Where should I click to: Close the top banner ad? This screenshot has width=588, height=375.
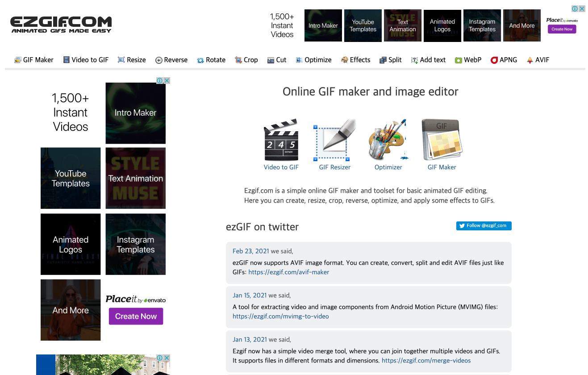(x=582, y=8)
